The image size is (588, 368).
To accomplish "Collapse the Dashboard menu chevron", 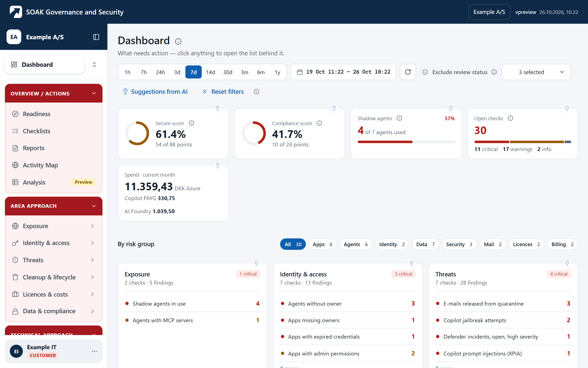I will pos(94,65).
